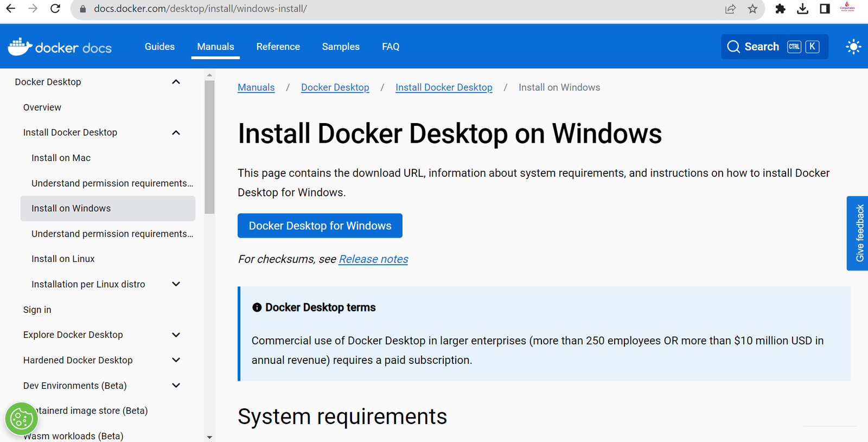Open the Reference tab
Screen dimensions: 868x442
[x=278, y=47]
